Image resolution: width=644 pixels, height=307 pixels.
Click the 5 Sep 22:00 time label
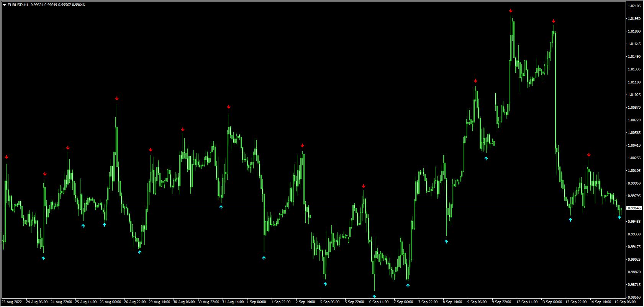point(354,302)
